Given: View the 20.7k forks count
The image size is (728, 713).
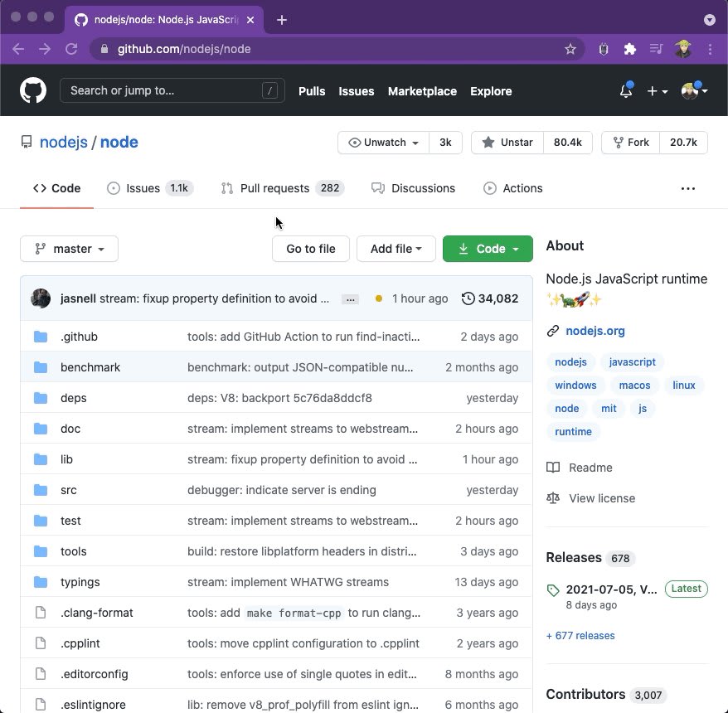Looking at the screenshot, I should tap(683, 143).
